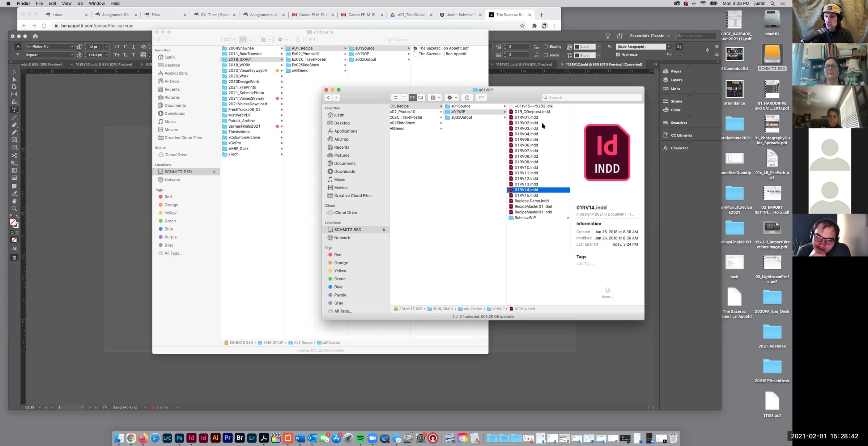Eject SCHMITZ SSD in a01WIP sidebar

[384, 230]
